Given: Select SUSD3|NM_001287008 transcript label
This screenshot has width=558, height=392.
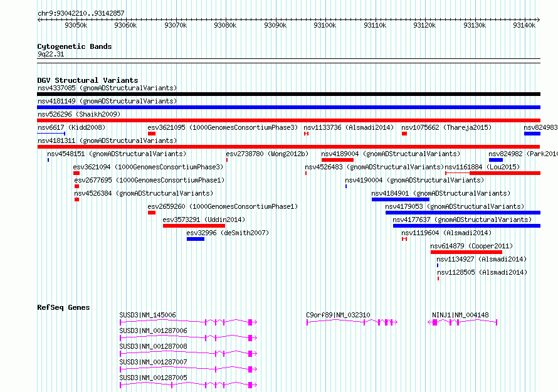Looking at the screenshot, I should pyautogui.click(x=153, y=346).
